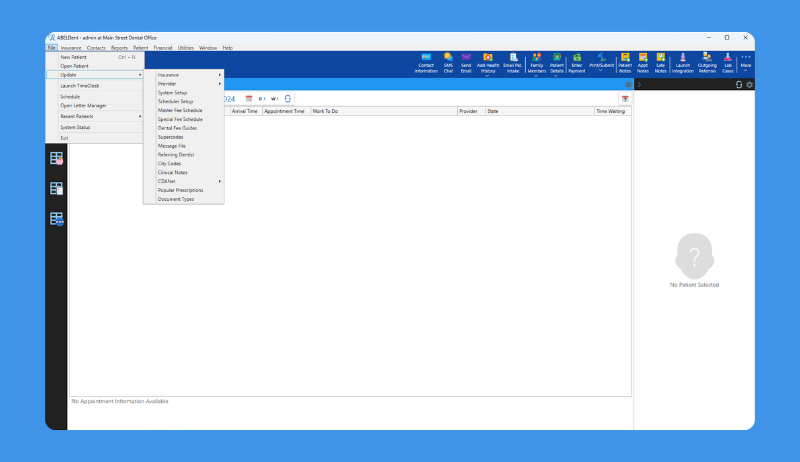Expand the Provider submenu entry
800x462 pixels.
point(184,84)
